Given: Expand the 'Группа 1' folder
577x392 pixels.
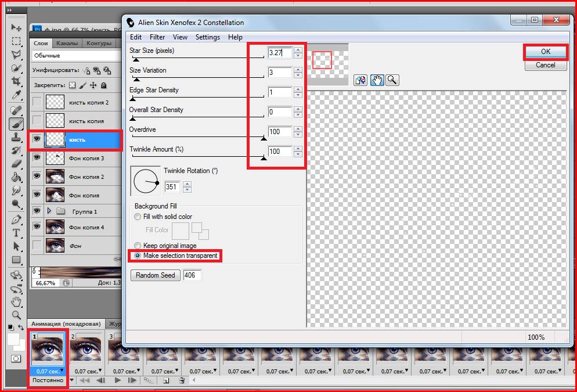Looking at the screenshot, I should [49, 211].
